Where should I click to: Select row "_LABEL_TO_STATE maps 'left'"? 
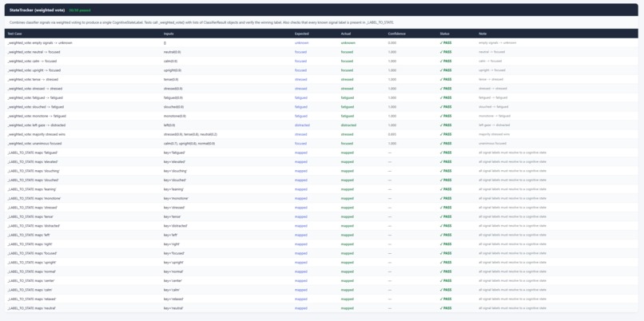(321, 236)
